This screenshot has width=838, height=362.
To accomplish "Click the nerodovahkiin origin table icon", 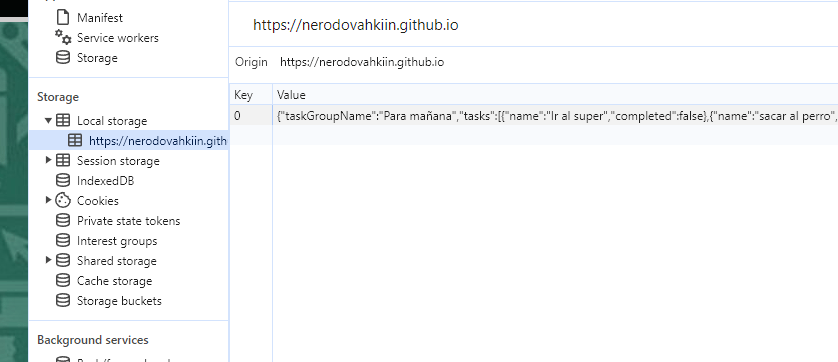I will click(75, 141).
